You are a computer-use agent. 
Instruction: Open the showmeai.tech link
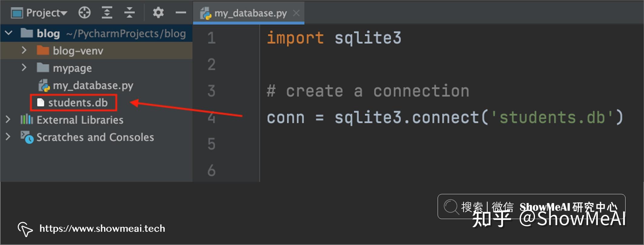pos(102,228)
